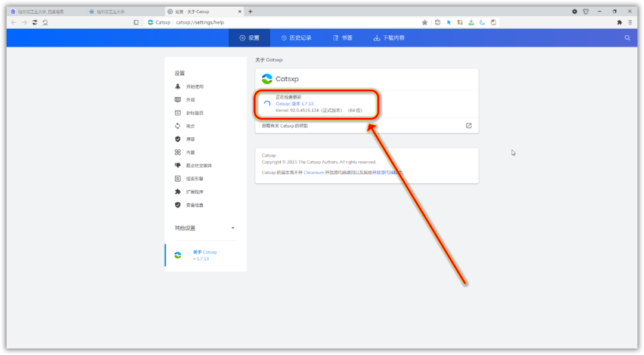644x355 pixels.
Task: Click the search icon in blue settings bar
Action: pos(627,38)
